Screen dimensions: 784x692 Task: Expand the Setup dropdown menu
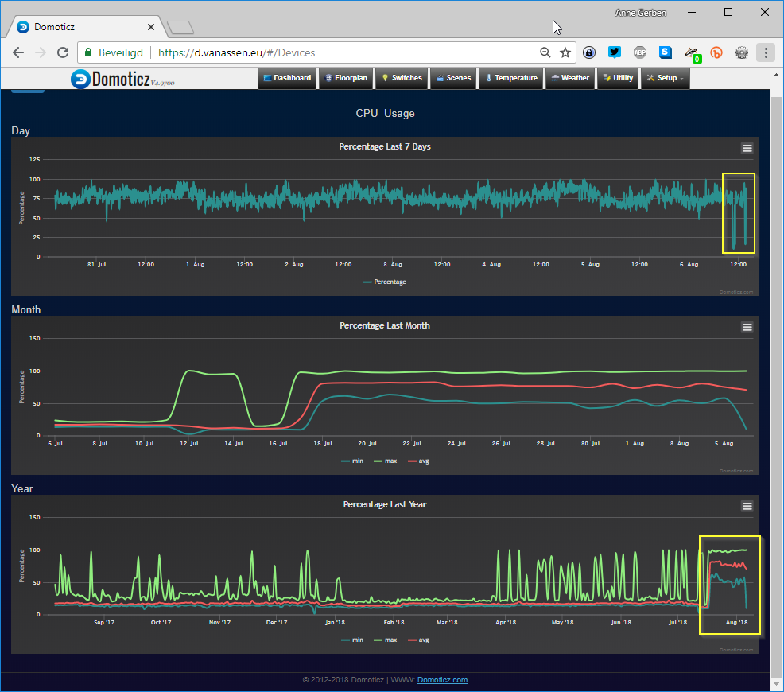[x=666, y=78]
